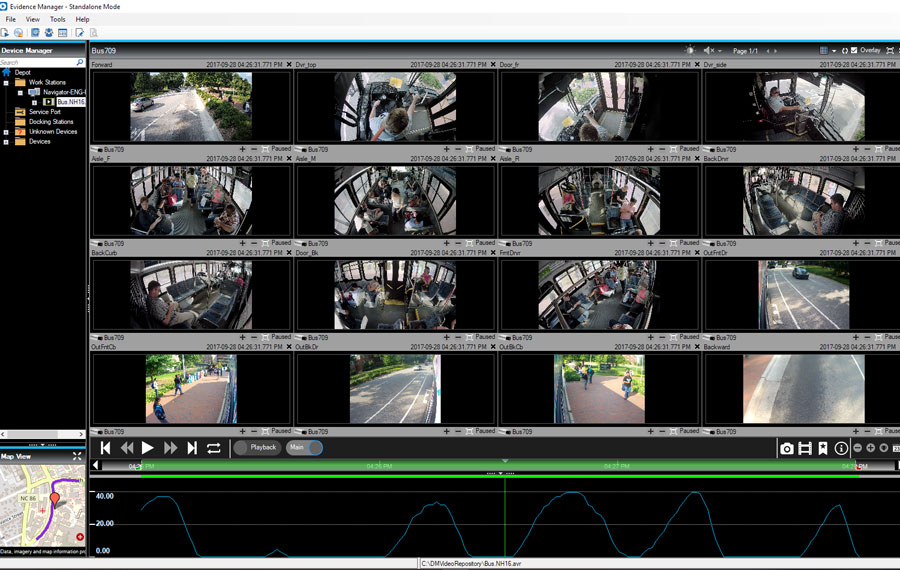
Task: Open the View menu
Action: coord(33,20)
